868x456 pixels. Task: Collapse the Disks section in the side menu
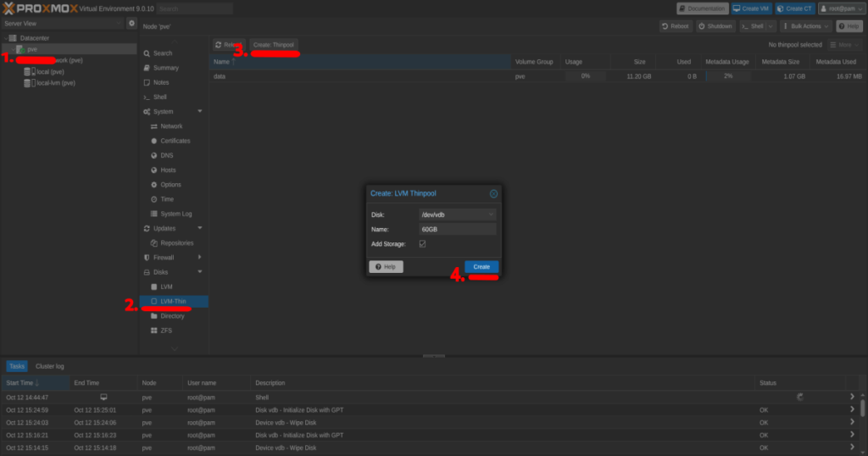tap(200, 272)
